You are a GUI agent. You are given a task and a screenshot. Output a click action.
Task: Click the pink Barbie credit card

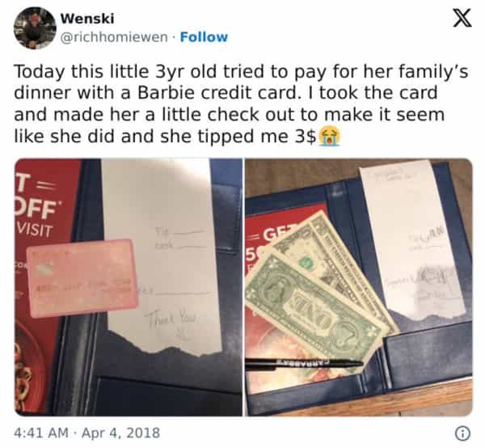tap(82, 278)
